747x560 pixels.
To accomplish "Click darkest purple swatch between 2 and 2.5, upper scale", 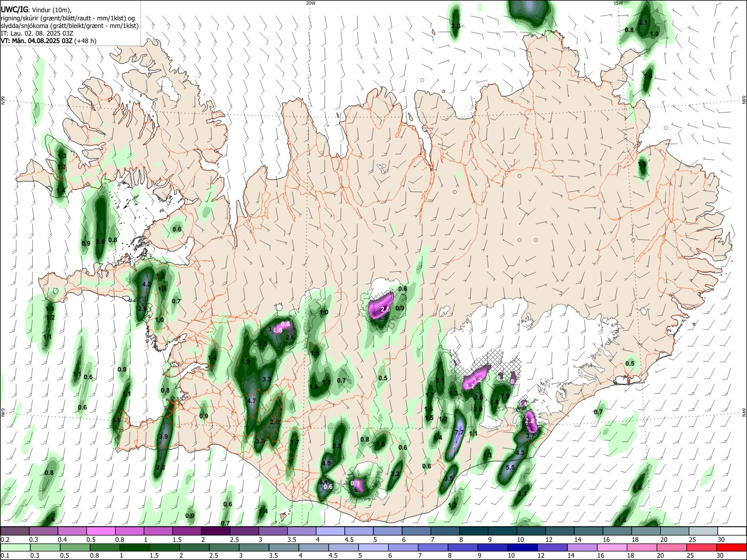I will [215, 531].
